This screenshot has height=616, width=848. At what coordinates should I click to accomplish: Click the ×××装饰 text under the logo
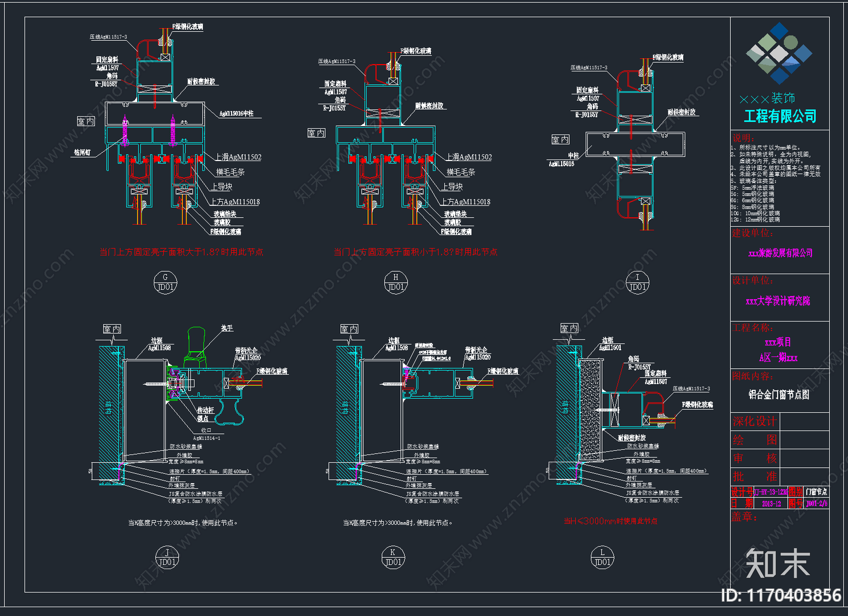click(767, 99)
